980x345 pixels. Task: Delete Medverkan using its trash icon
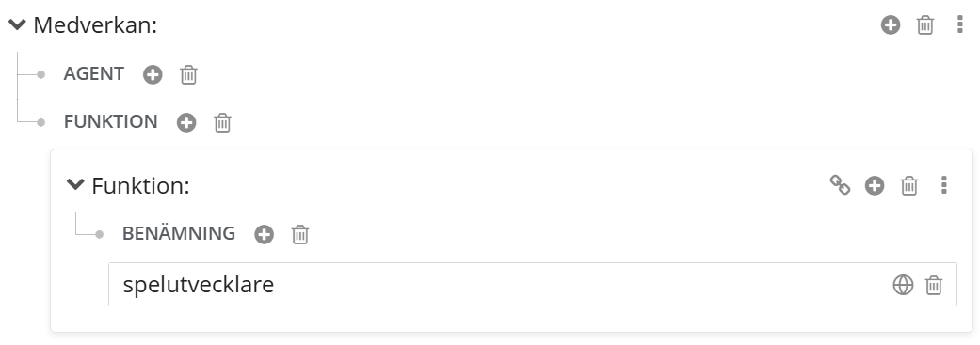pos(925,25)
